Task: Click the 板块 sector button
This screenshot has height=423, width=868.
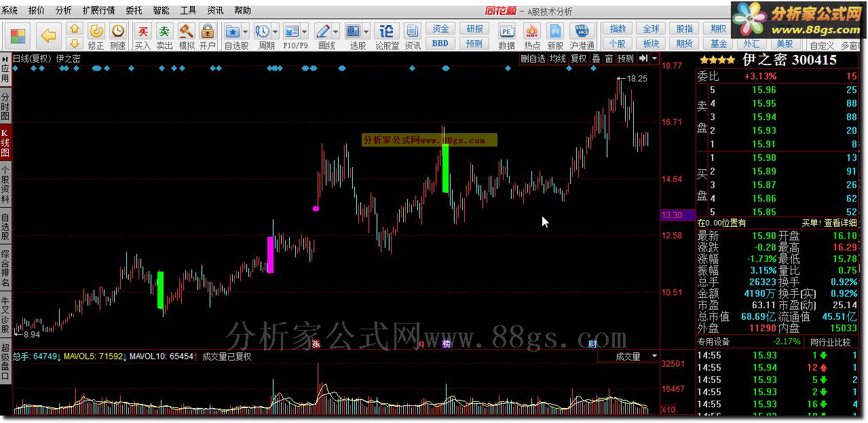Action: click(652, 43)
